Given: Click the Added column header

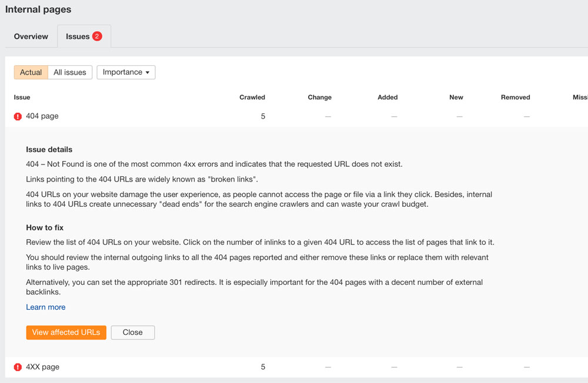Looking at the screenshot, I should 387,97.
